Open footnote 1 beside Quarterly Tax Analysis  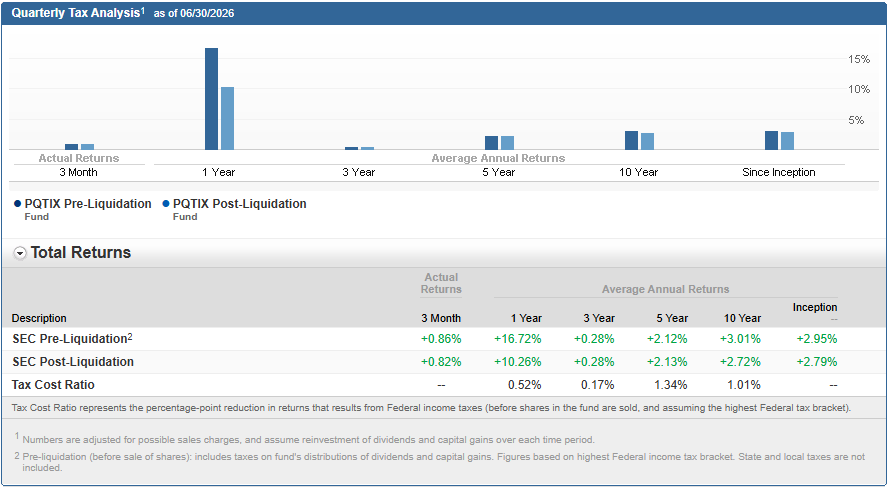pos(143,10)
